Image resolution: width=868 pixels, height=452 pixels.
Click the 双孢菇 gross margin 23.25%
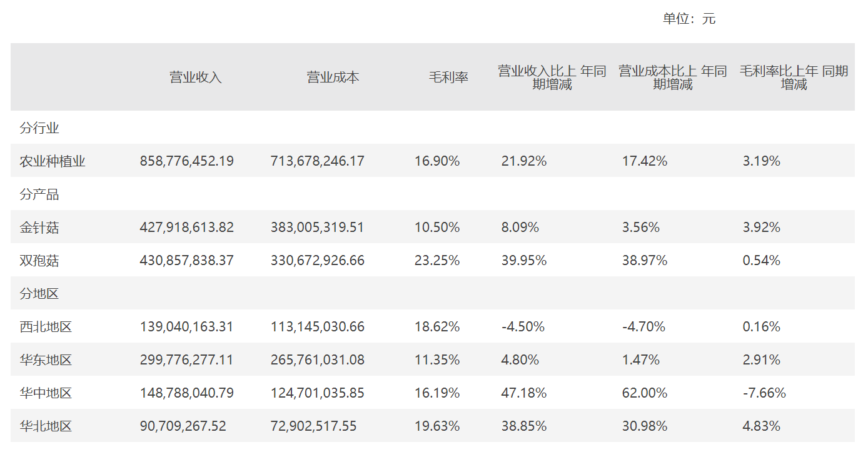[437, 261]
